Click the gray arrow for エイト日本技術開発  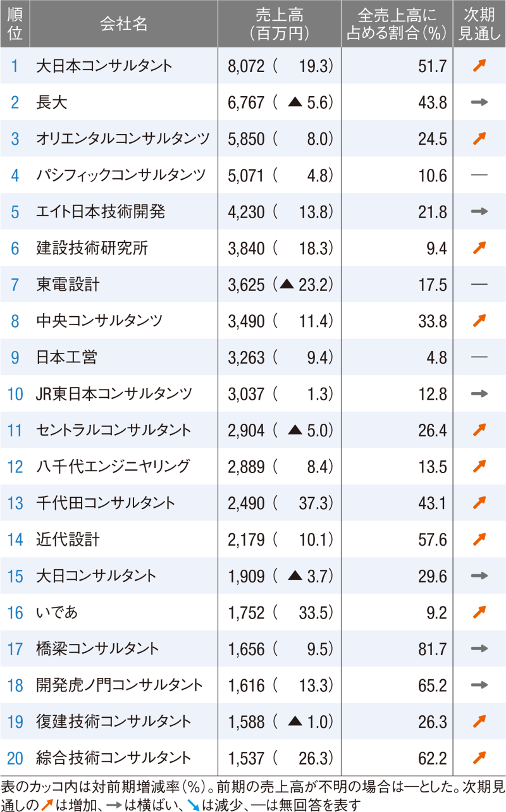click(479, 212)
